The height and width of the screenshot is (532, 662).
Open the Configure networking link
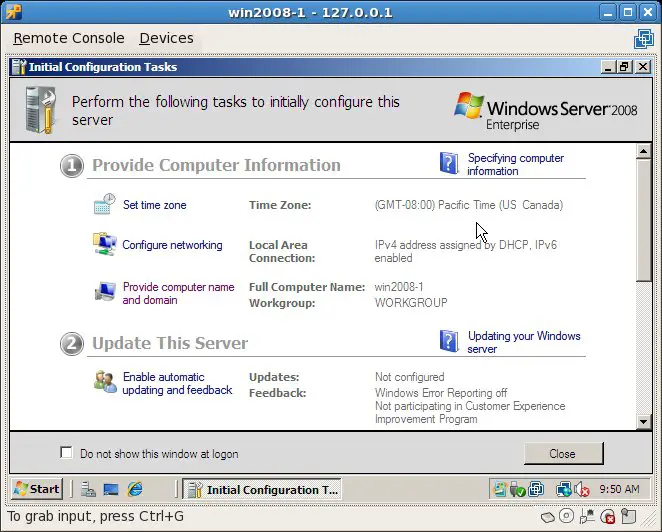point(172,245)
